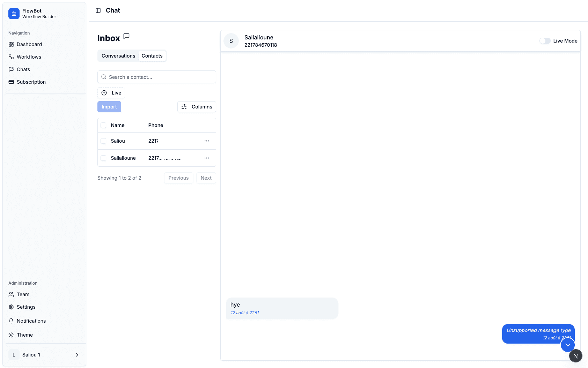
Task: Check the box for Saliou contact
Action: point(103,141)
